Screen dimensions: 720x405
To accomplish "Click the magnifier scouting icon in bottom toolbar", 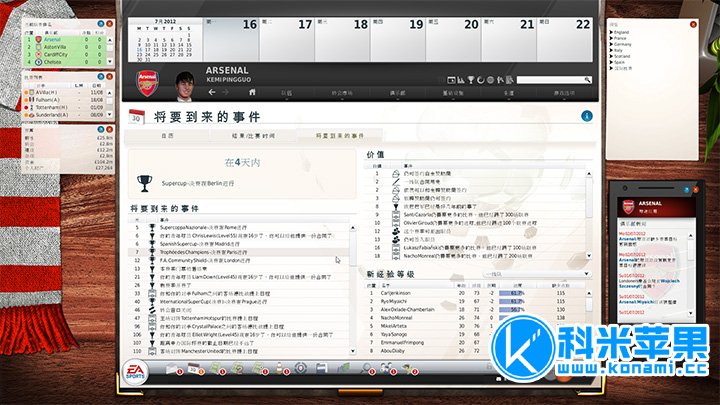I will coord(366,368).
